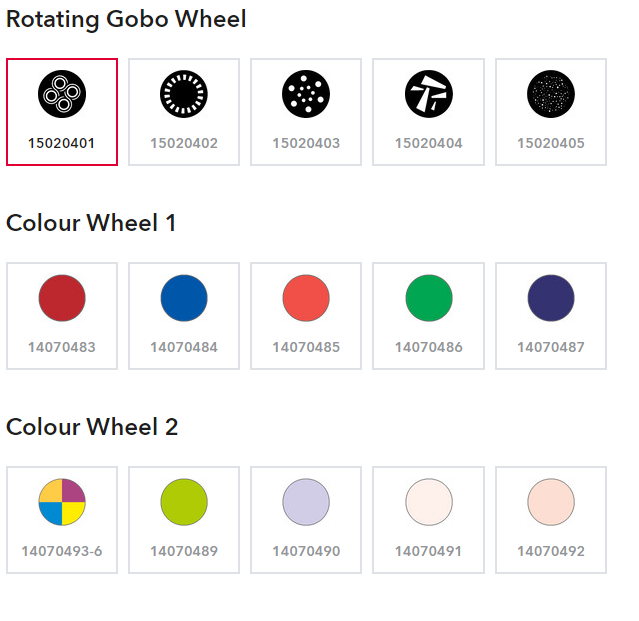Select the green colour filter 14070486
The image size is (639, 621).
pyautogui.click(x=428, y=316)
